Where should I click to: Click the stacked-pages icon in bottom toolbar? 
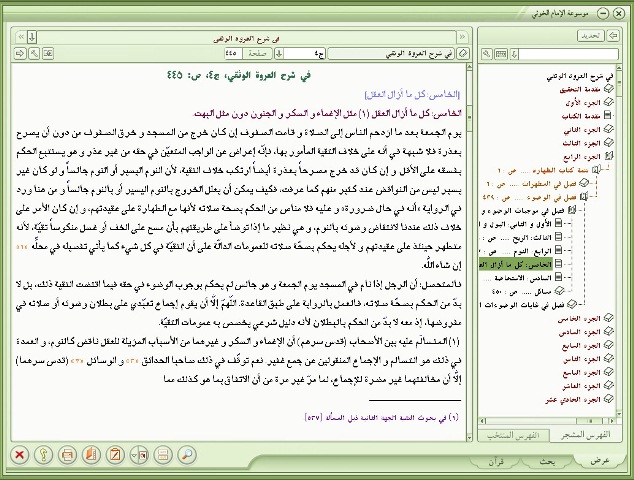point(163,455)
